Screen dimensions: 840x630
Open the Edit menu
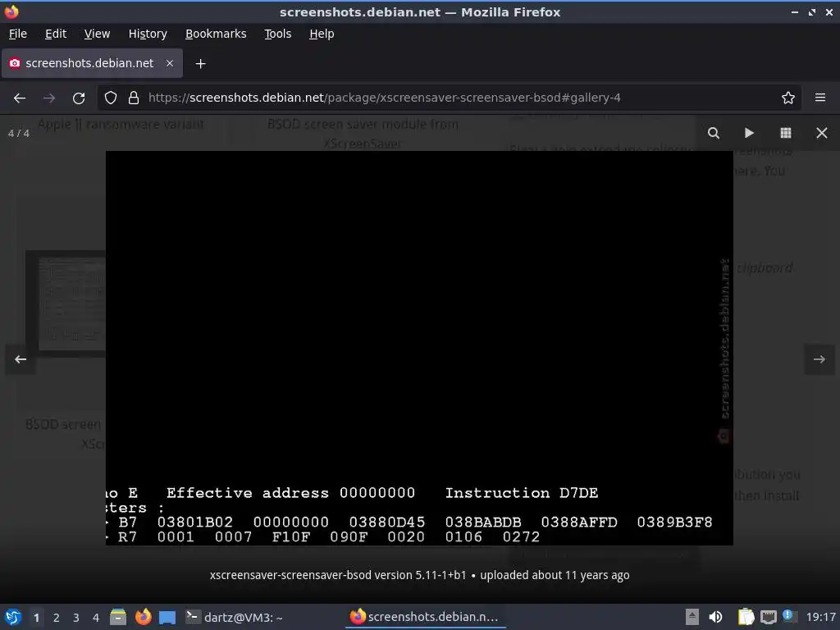pos(56,34)
